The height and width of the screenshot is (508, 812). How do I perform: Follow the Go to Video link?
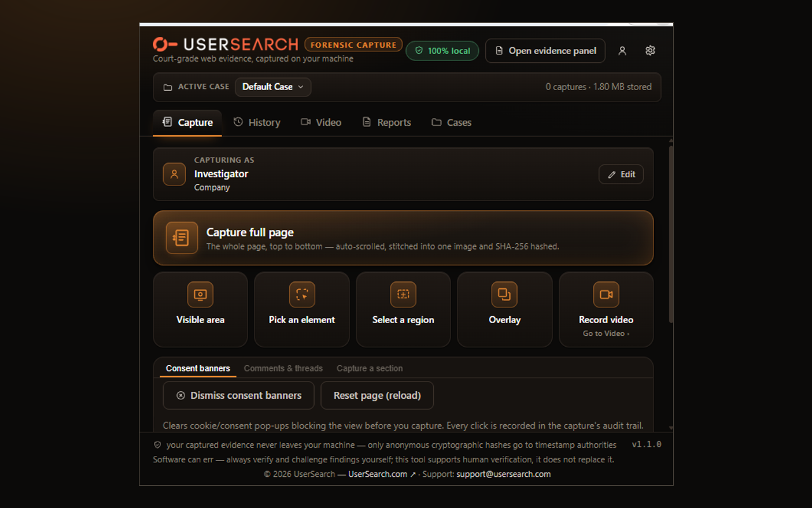[606, 333]
